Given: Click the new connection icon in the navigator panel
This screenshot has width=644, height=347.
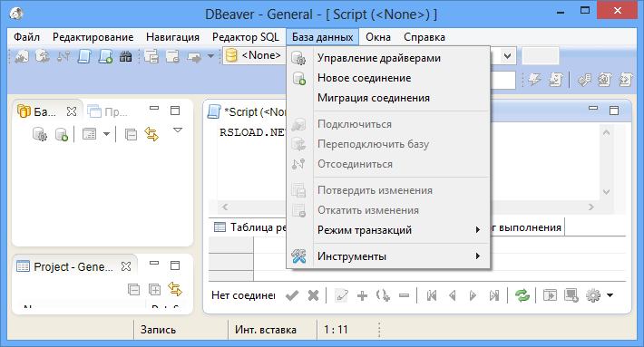Looking at the screenshot, I should pyautogui.click(x=61, y=134).
